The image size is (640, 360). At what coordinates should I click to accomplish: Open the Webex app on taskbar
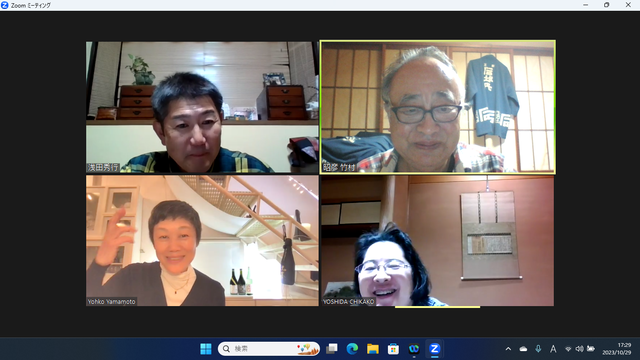414,349
